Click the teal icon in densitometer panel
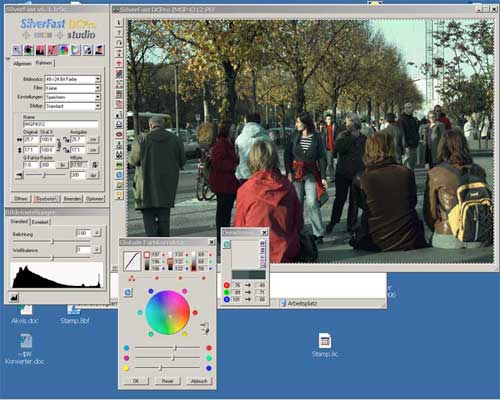Viewport: 500px width, 400px height. (x=227, y=244)
